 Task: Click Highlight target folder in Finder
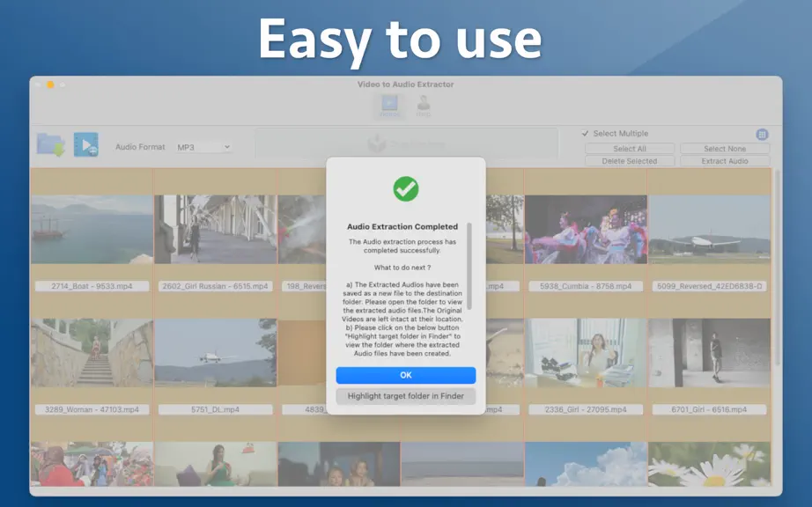405,396
